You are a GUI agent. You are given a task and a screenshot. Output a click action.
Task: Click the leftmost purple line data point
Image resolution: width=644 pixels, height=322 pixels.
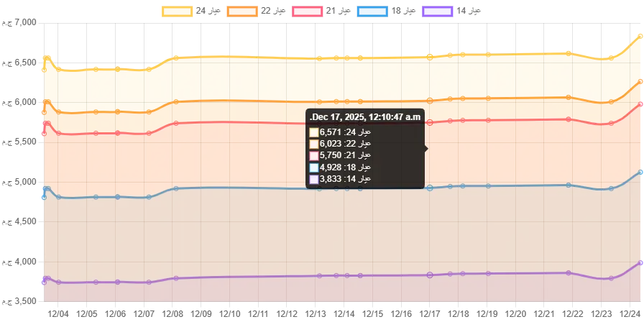tap(45, 279)
